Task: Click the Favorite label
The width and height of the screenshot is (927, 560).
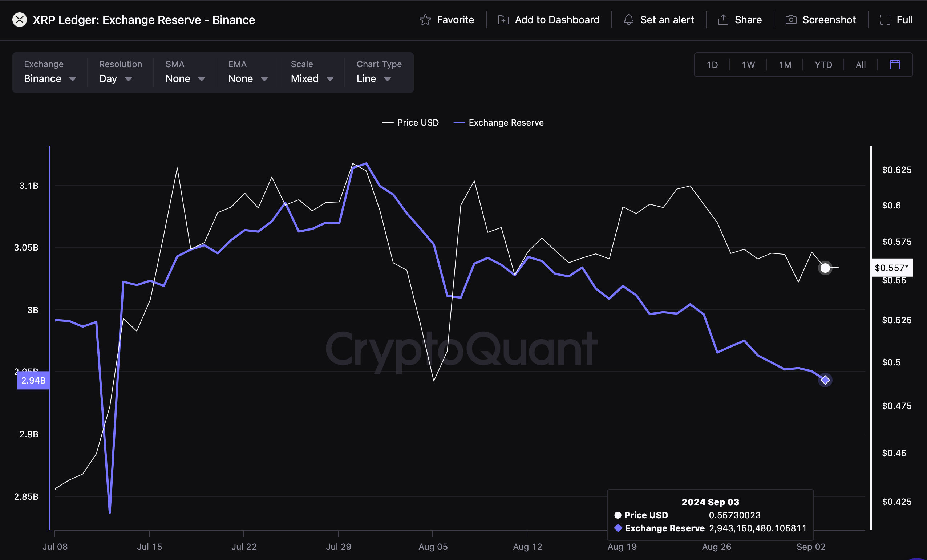Action: click(455, 20)
